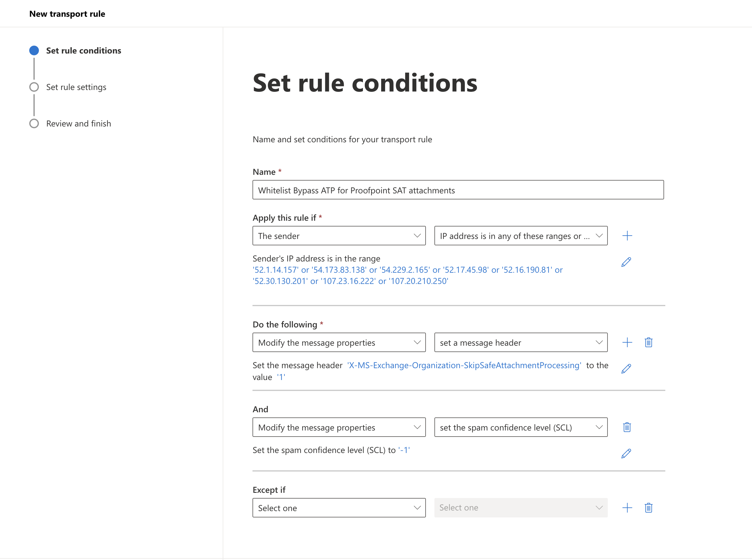This screenshot has width=752, height=560.
Task: Add another action with the plus icon beside set a message header
Action: pyautogui.click(x=627, y=342)
